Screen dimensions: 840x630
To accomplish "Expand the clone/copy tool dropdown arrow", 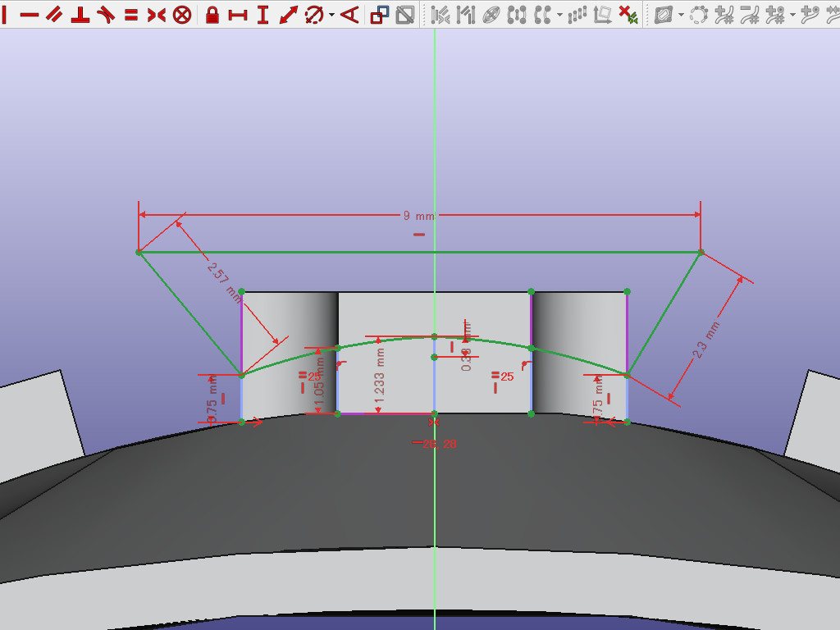I will (x=559, y=16).
